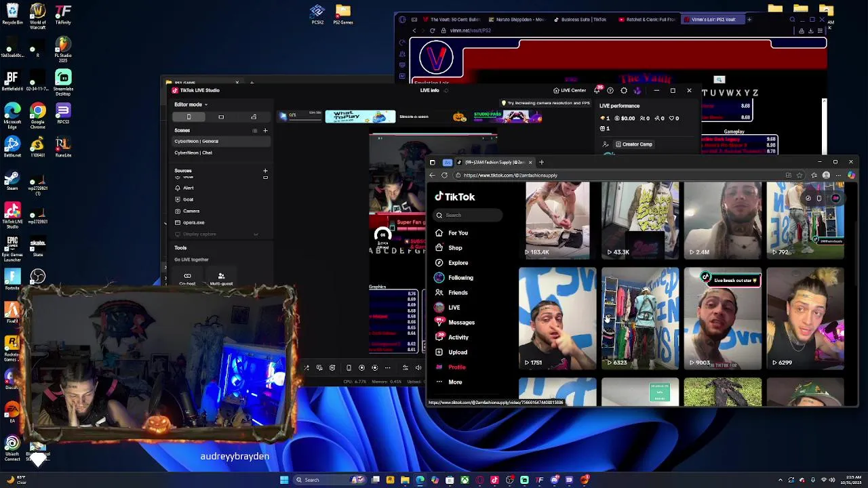The width and height of the screenshot is (868, 488).
Task: Select CyberNeon | General scene
Action: point(221,141)
